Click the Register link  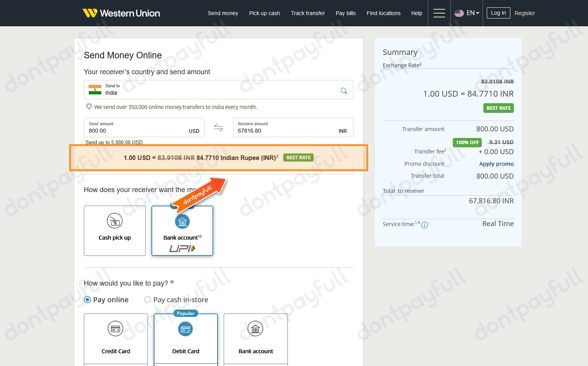[x=525, y=13]
